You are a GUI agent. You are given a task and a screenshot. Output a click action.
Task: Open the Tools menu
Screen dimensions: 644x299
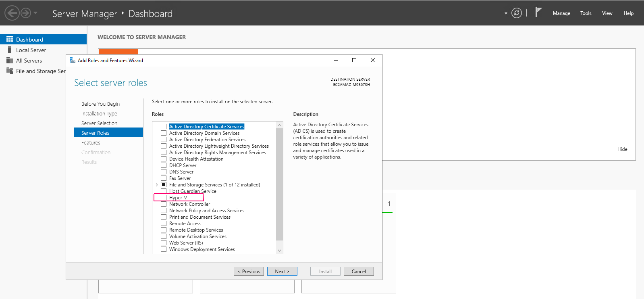(586, 13)
